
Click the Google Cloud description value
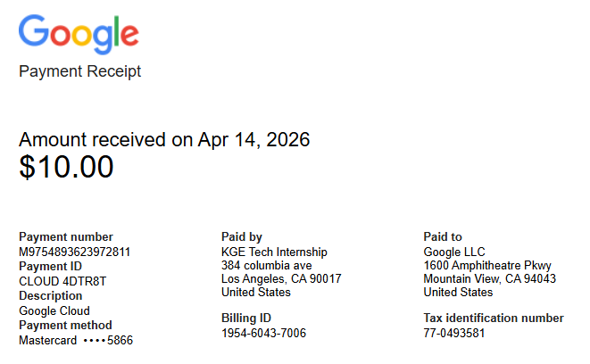click(54, 310)
